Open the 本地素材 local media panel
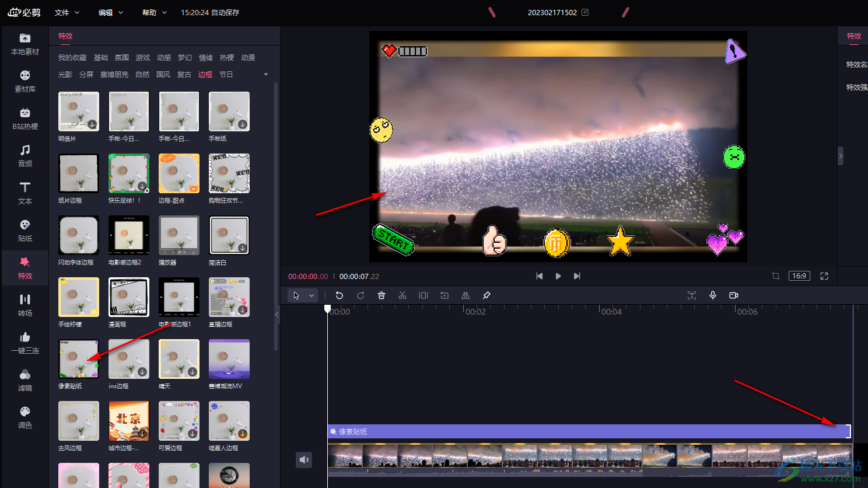 point(25,44)
